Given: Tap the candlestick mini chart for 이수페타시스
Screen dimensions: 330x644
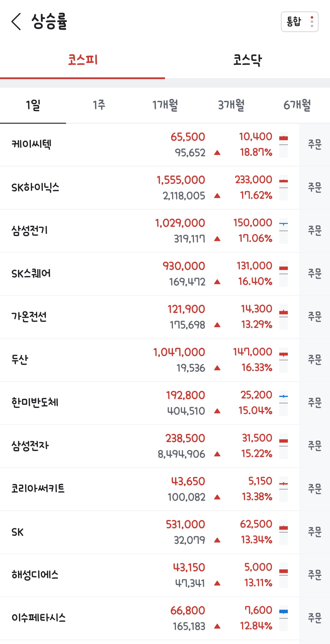Looking at the screenshot, I should (x=284, y=618).
